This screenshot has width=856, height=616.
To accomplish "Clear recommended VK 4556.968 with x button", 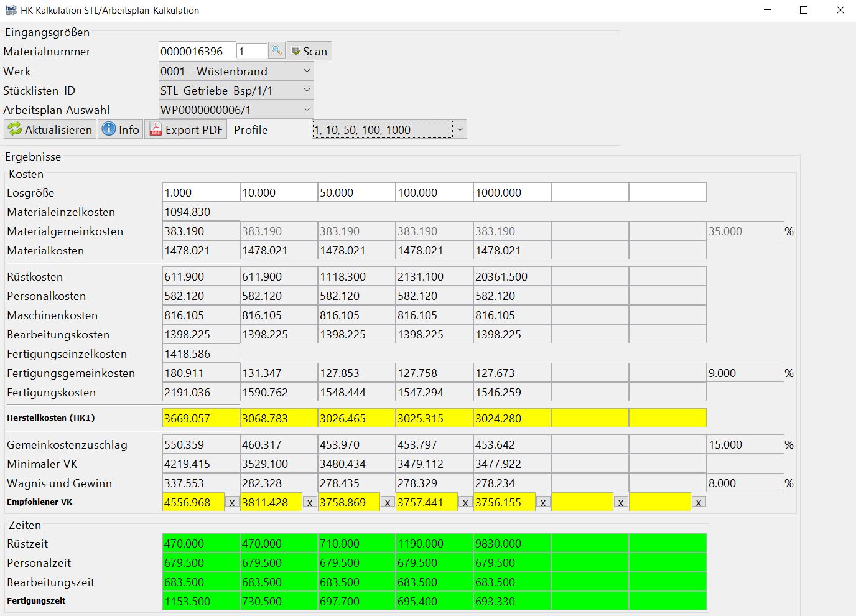I will coord(232,503).
